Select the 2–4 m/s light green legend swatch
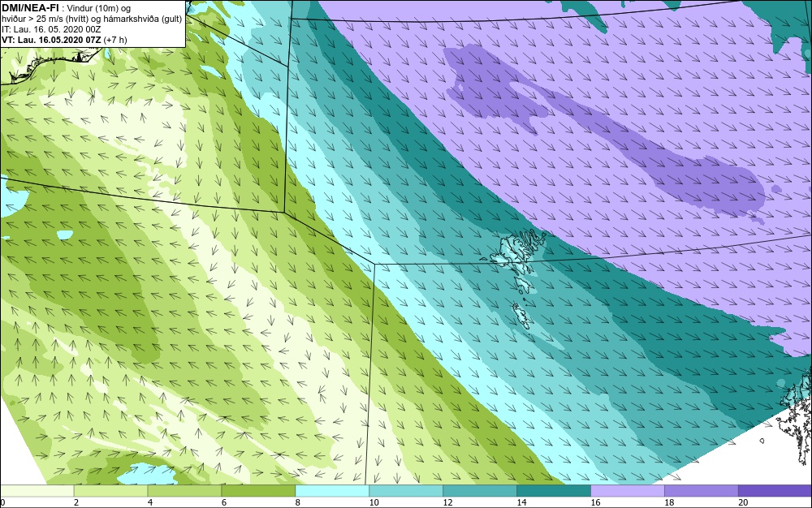812x508 pixels. coord(110,490)
